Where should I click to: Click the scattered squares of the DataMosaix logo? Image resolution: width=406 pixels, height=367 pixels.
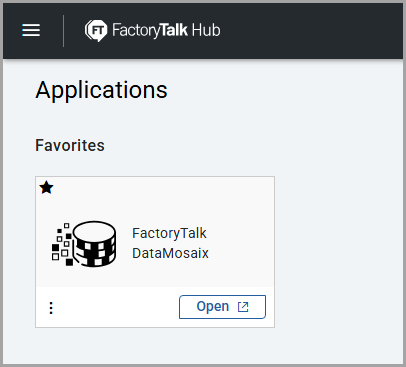[62, 245]
